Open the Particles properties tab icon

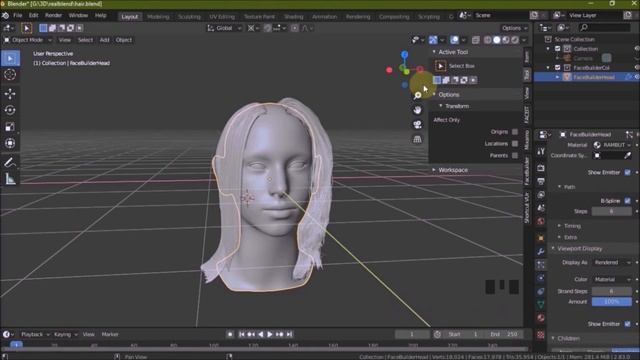(541, 265)
